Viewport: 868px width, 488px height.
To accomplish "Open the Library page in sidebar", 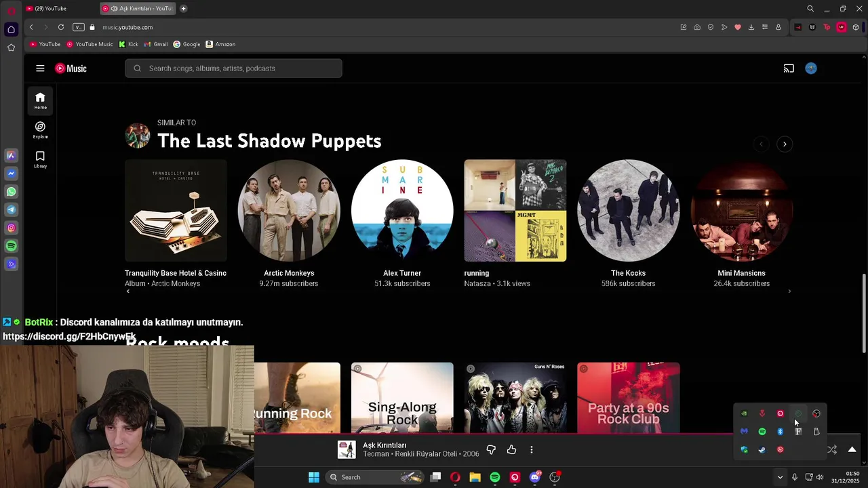I will 40,159.
